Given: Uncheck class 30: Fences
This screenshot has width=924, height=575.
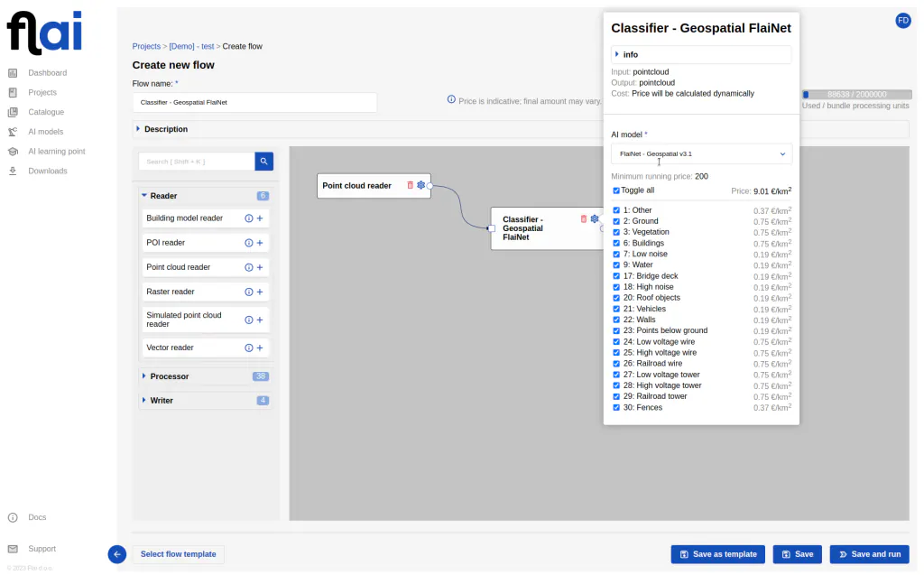Looking at the screenshot, I should (615, 407).
